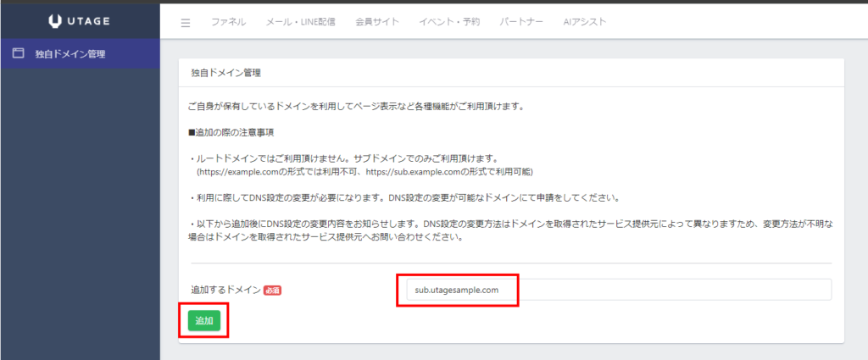Open the ファネル menu
The width and height of the screenshot is (868, 360).
point(229,22)
